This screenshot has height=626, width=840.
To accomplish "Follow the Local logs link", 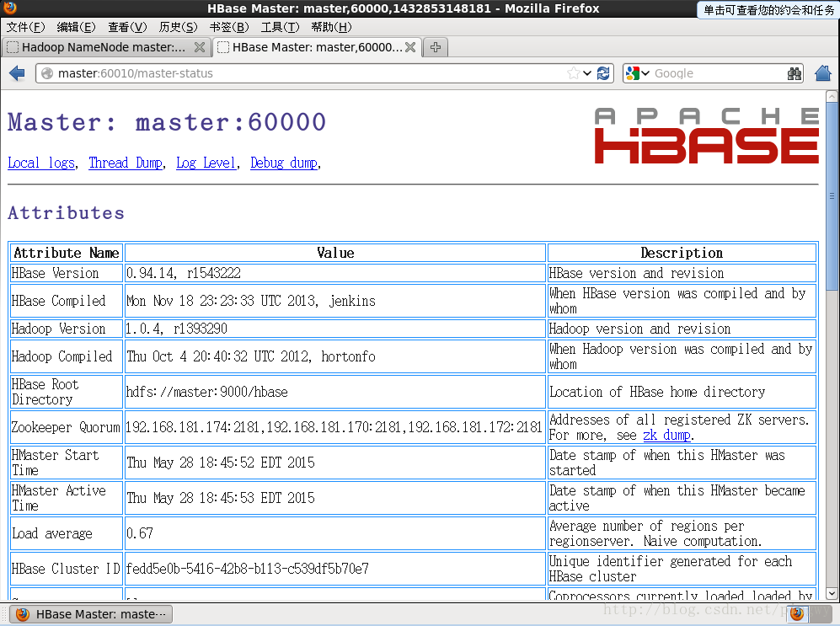I will [x=41, y=163].
